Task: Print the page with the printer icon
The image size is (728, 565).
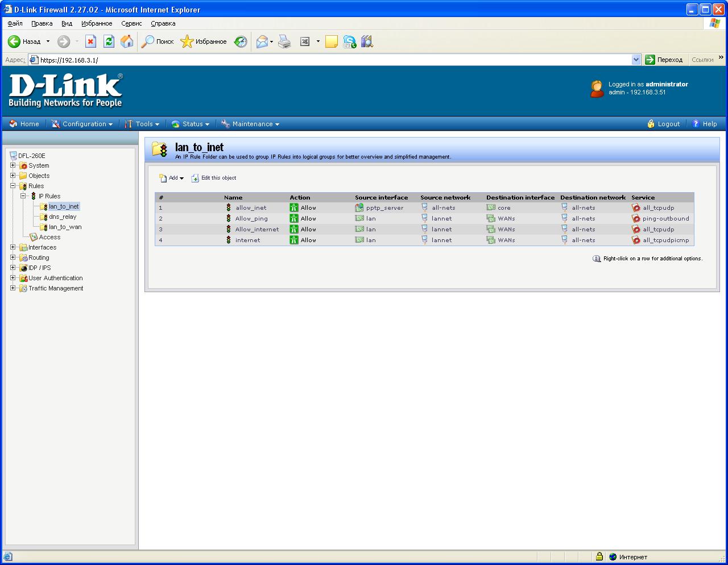Action: tap(284, 41)
